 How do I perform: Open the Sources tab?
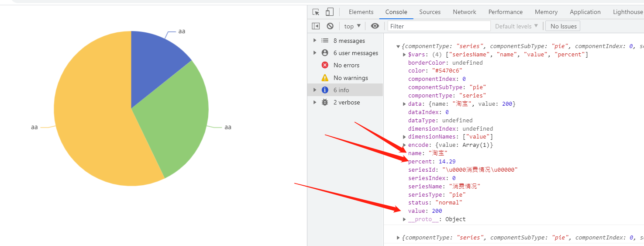click(x=430, y=12)
